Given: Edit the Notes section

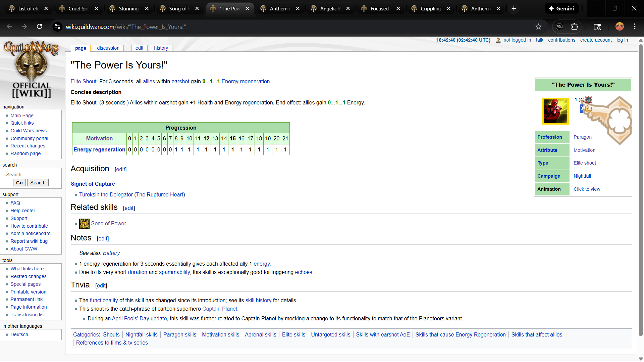Looking at the screenshot, I should pyautogui.click(x=103, y=239).
